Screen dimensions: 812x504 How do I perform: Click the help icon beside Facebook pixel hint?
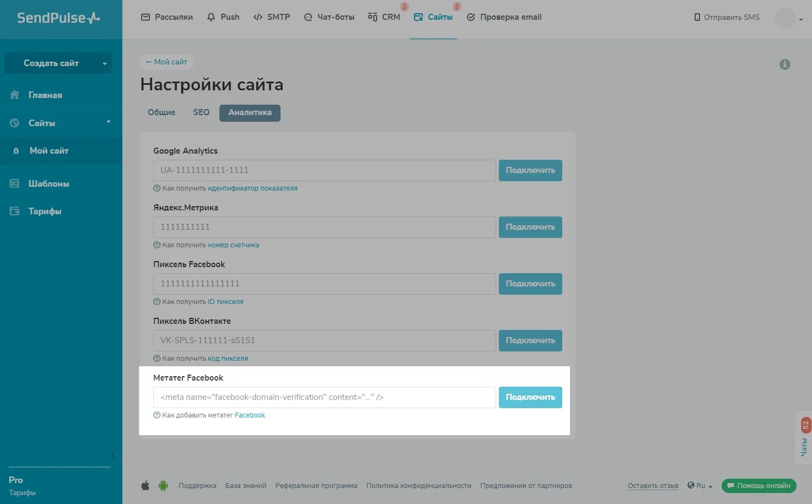[157, 302]
